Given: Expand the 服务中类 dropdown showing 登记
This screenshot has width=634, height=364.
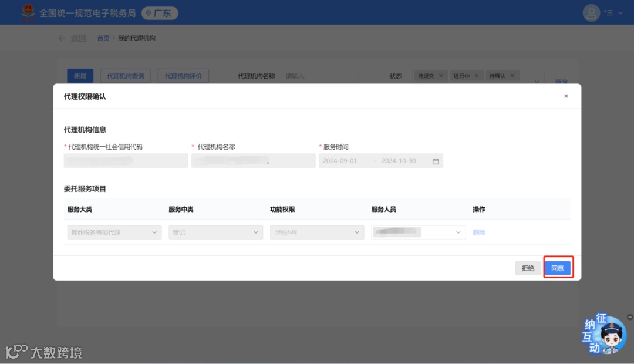Looking at the screenshot, I should coord(215,232).
